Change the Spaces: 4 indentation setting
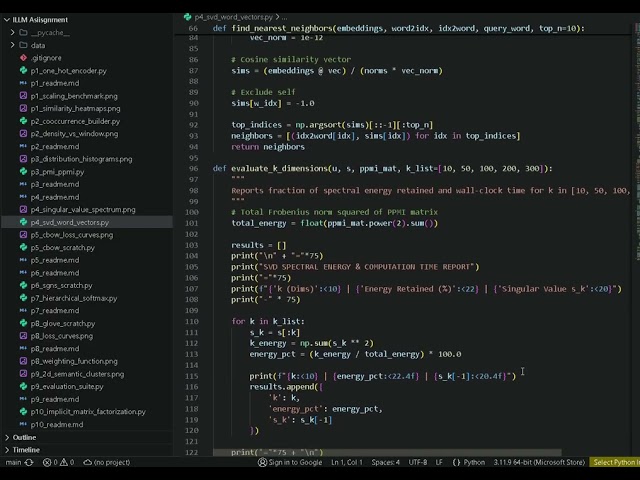This screenshot has width=640, height=480. [385, 462]
